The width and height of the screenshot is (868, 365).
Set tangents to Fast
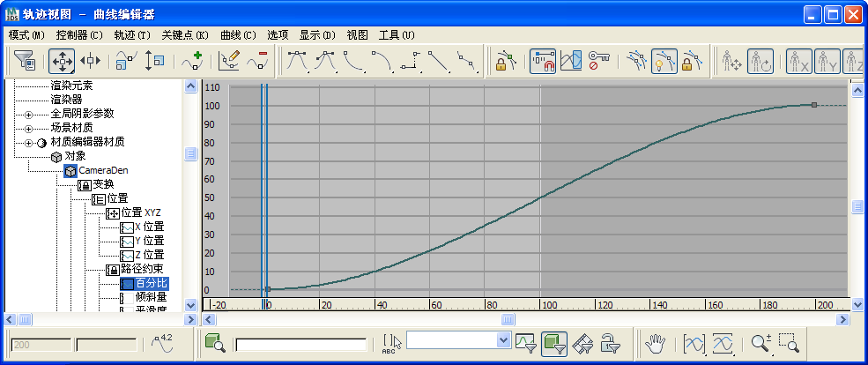354,61
